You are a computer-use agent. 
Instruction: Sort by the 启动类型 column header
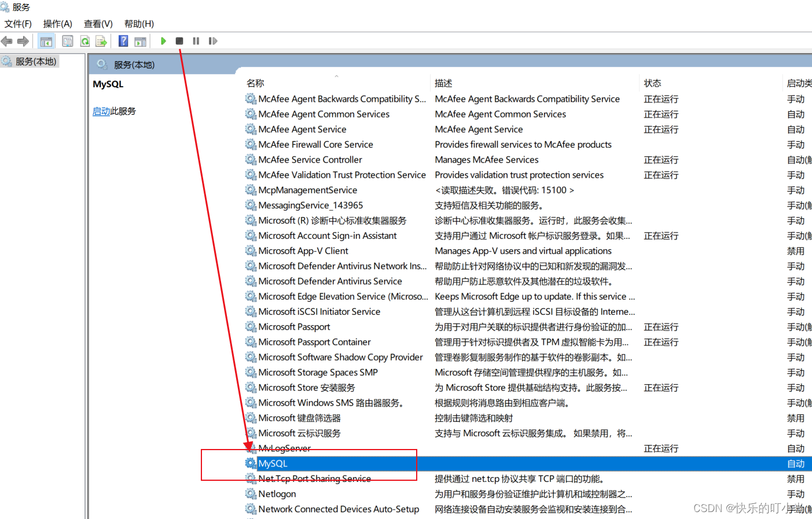[x=799, y=83]
